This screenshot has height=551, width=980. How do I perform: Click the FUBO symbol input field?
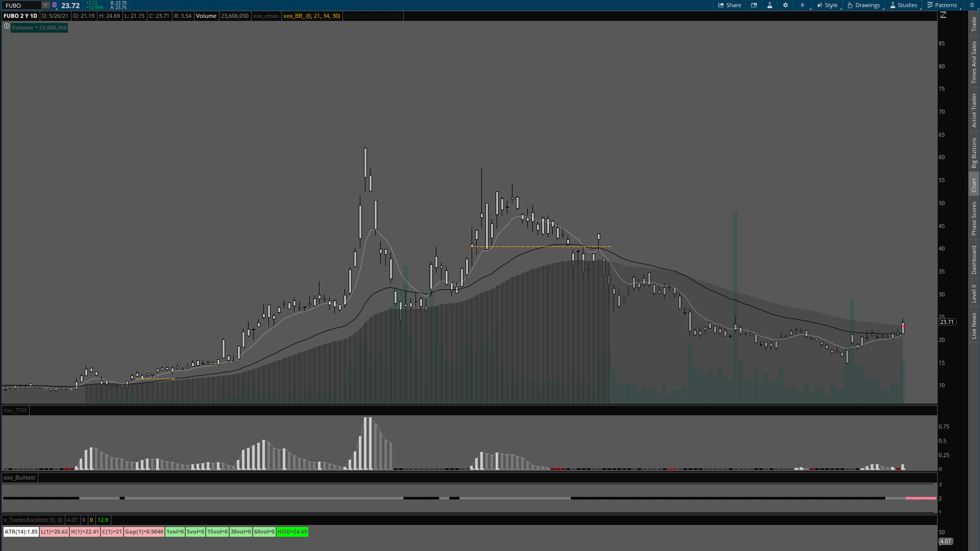coord(21,5)
